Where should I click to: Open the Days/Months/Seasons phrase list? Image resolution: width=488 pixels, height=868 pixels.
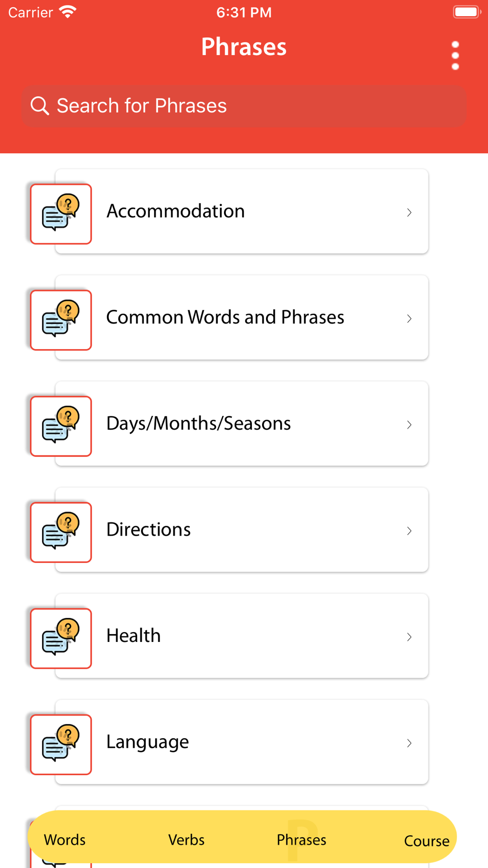[199, 423]
